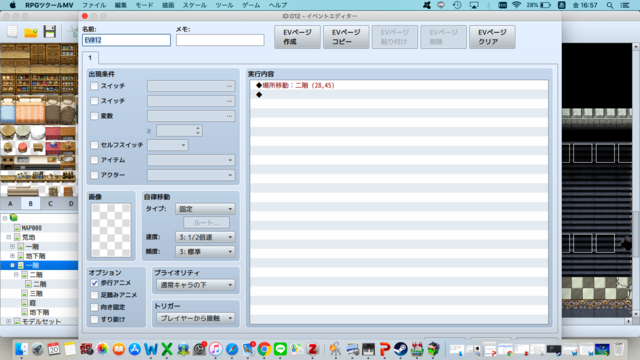The height and width of the screenshot is (360, 640).
Task: Open Steam from the Dock
Action: 400,349
